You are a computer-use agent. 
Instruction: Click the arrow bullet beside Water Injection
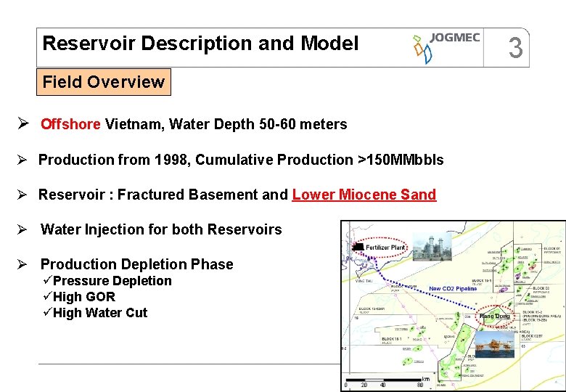click(x=22, y=229)
